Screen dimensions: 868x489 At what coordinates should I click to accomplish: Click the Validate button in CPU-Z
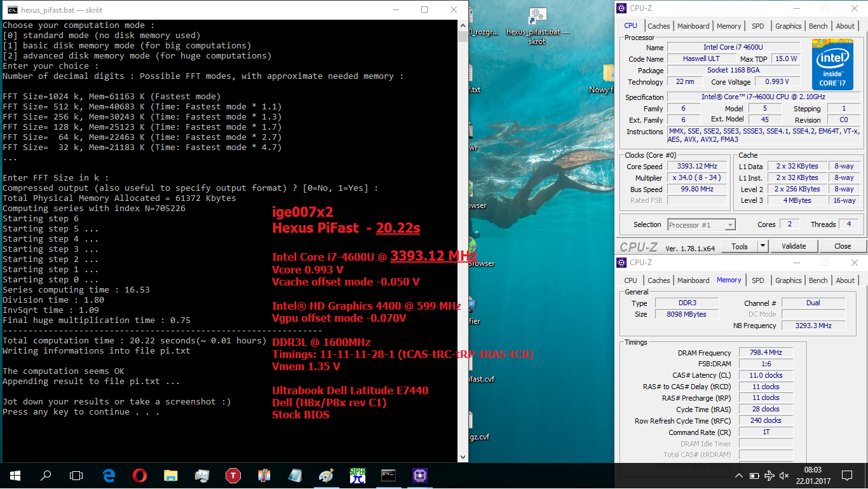794,246
